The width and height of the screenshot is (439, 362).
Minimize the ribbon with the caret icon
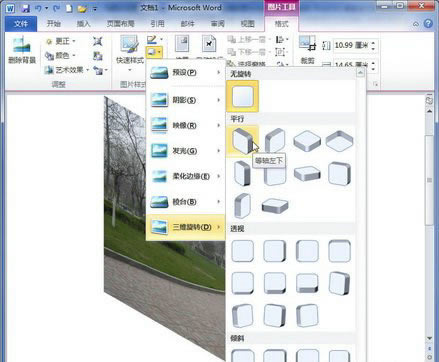click(x=416, y=24)
